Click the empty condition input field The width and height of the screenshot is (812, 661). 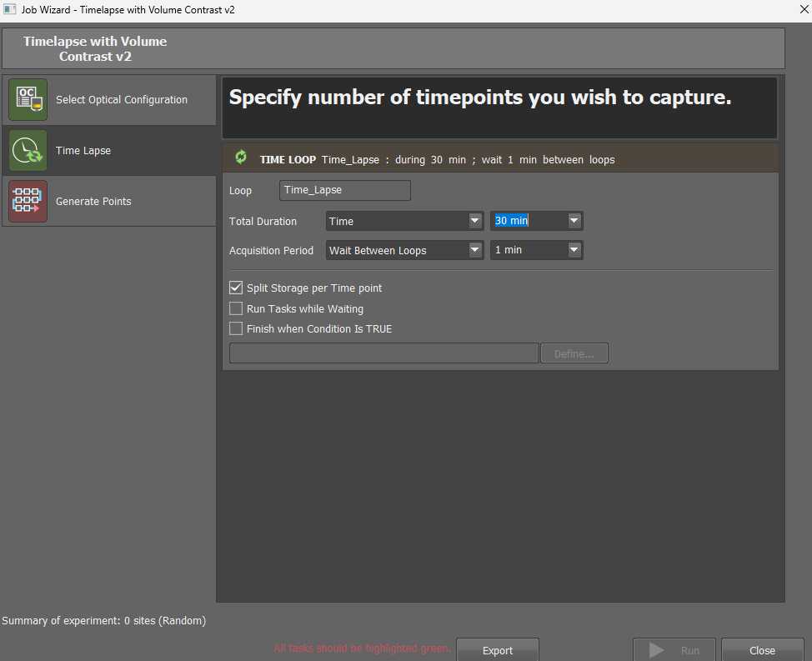[x=383, y=353]
